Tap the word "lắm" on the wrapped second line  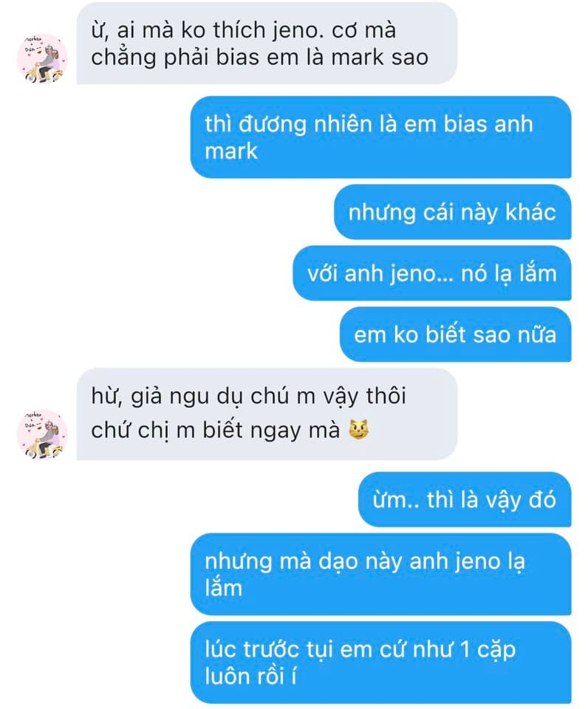tap(223, 589)
